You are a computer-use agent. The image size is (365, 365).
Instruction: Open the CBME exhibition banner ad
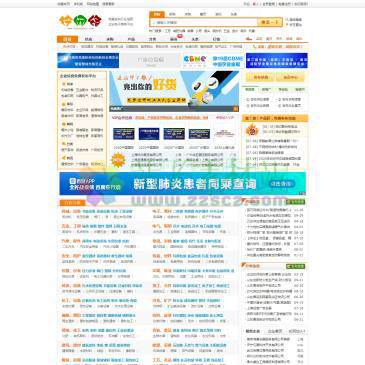213,61
